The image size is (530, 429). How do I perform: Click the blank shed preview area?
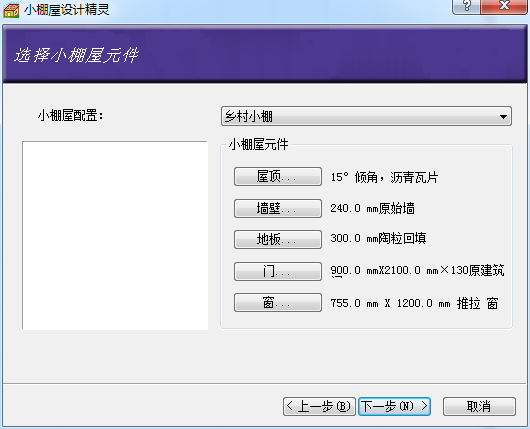point(115,235)
